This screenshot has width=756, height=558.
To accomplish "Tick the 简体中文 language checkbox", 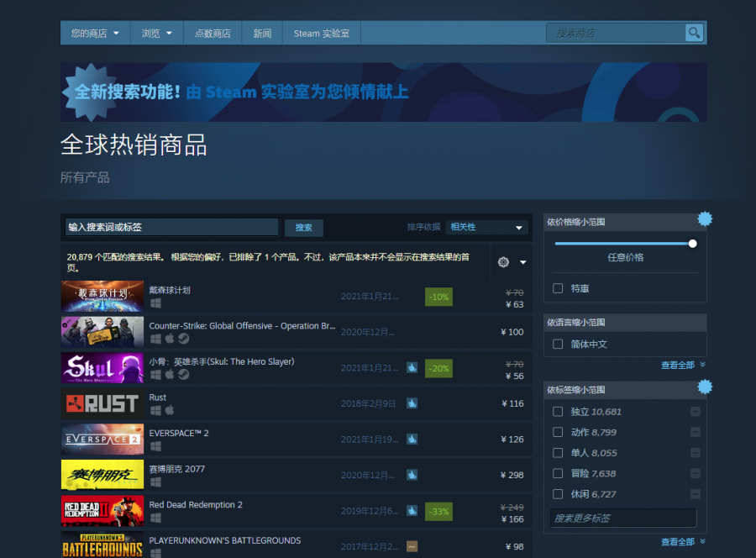I will (x=558, y=344).
